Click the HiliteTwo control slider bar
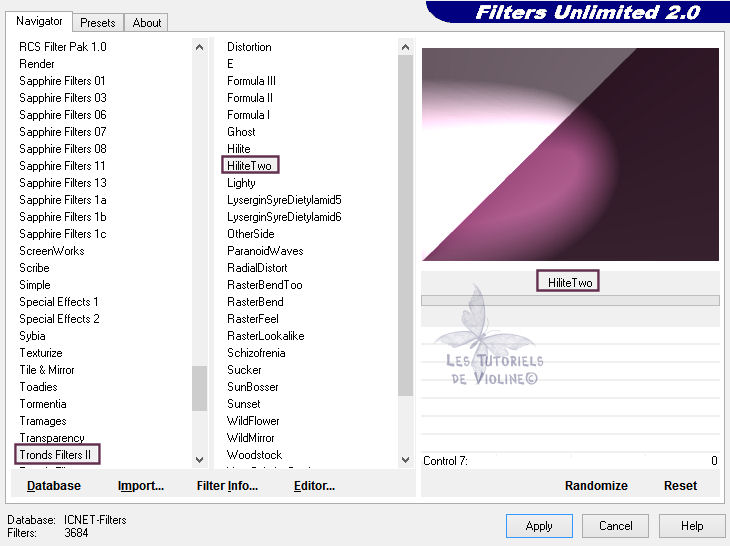 (x=570, y=300)
